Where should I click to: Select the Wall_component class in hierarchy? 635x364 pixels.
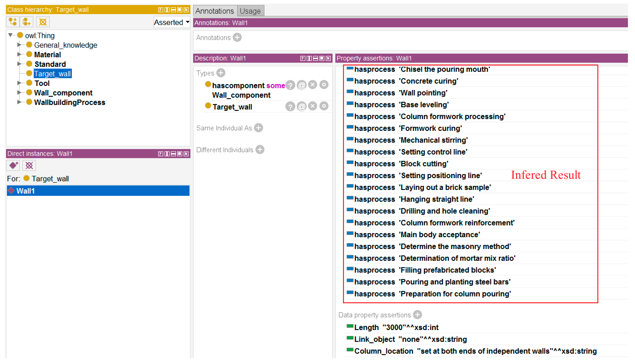(63, 93)
